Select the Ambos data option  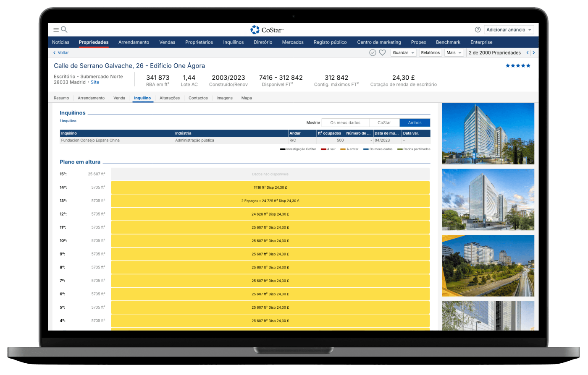(x=415, y=122)
